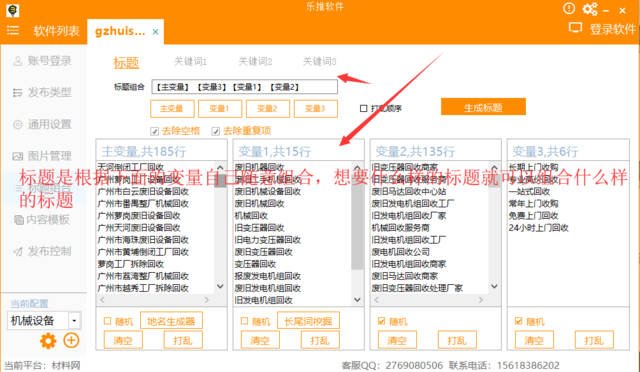Click 打乱 under 变量3 list
Viewport: 640px width, 372px height.
click(x=594, y=340)
